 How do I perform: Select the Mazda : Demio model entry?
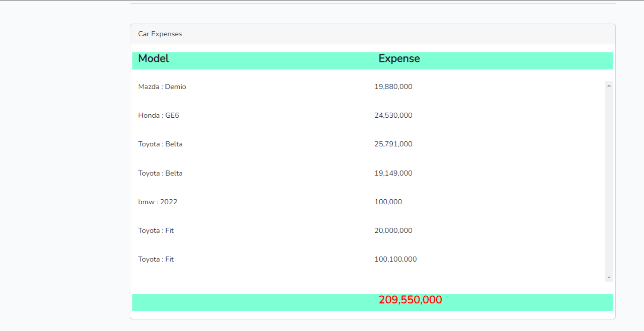click(x=162, y=87)
